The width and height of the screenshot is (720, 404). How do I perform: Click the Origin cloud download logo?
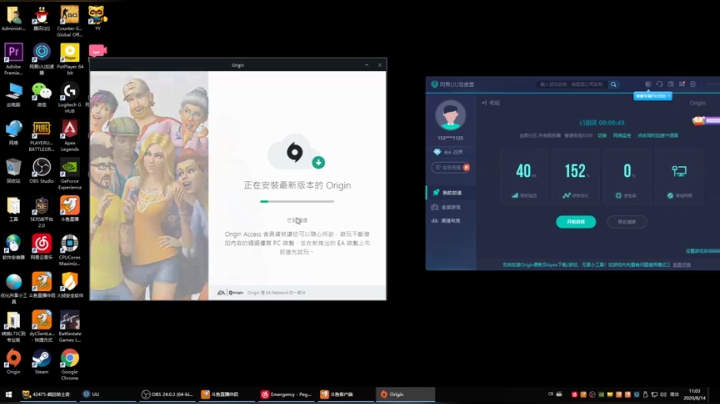[296, 152]
